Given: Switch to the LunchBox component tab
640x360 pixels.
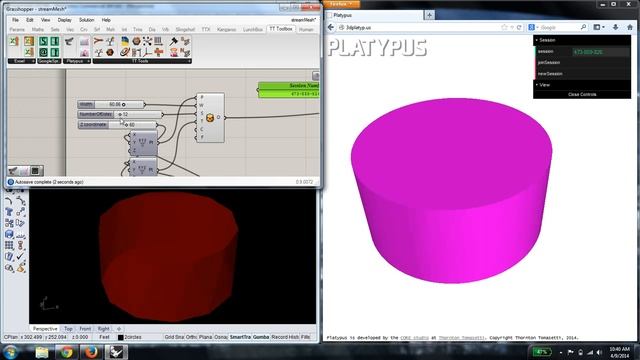Looking at the screenshot, I should (253, 29).
